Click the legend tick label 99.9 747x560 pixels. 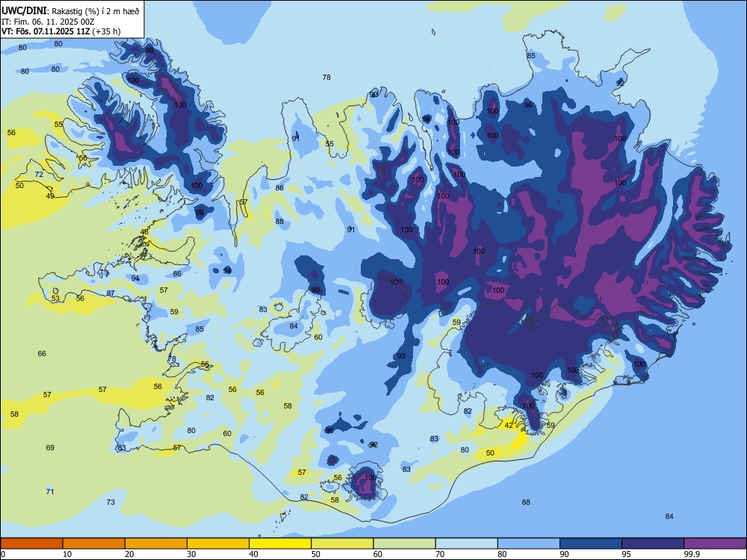point(692,554)
